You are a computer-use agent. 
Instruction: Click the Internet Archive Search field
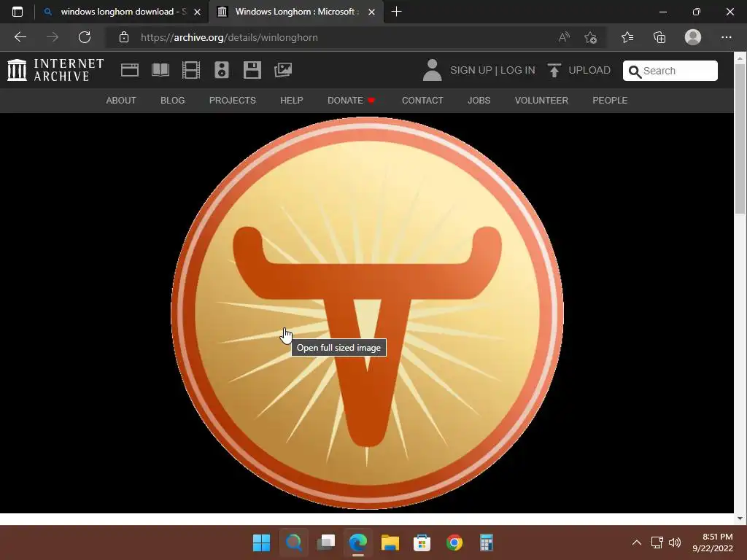coord(670,71)
